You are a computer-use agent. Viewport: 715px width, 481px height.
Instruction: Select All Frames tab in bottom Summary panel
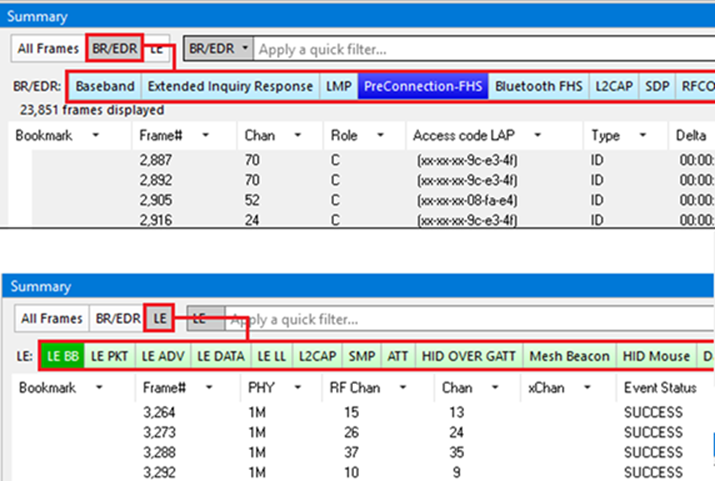click(x=52, y=318)
